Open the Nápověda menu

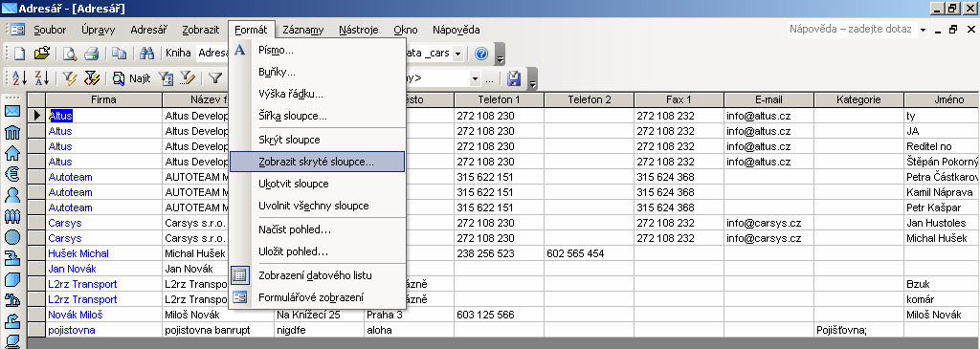tap(457, 30)
